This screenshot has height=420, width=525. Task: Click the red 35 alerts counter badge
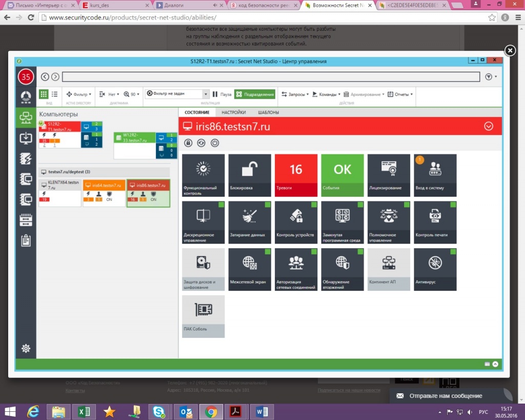tap(26, 77)
